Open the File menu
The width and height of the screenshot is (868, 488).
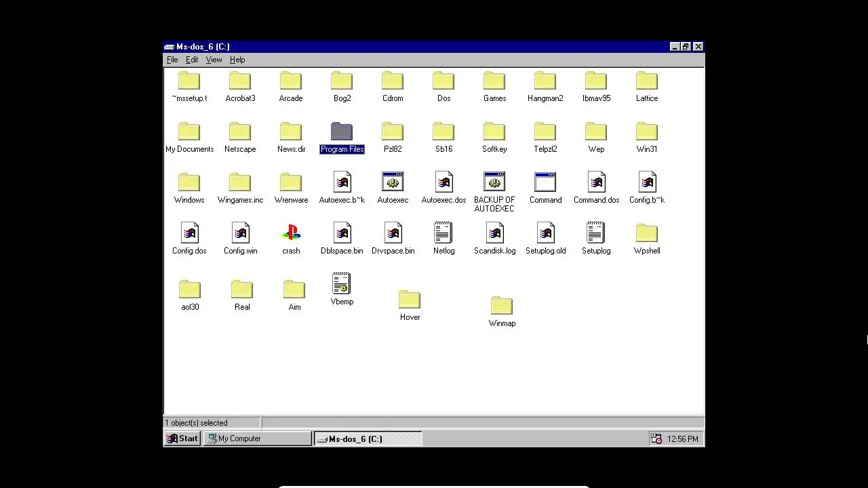click(172, 60)
